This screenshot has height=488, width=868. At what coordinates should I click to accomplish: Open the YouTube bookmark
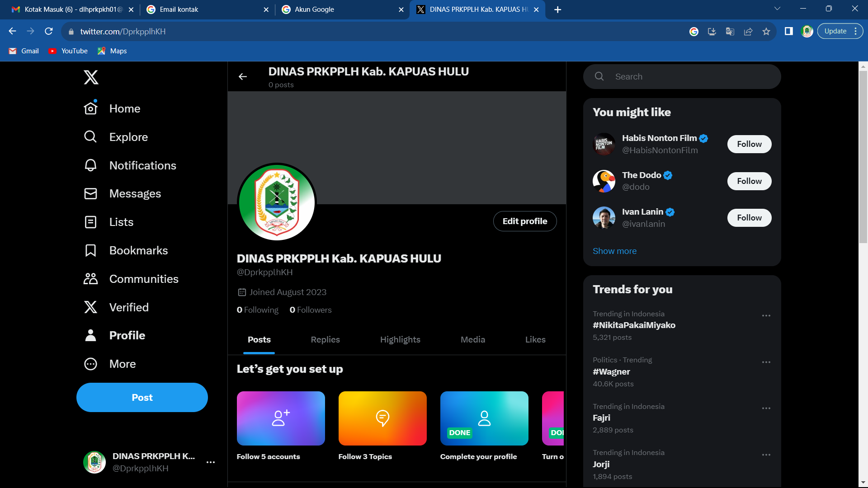(68, 51)
